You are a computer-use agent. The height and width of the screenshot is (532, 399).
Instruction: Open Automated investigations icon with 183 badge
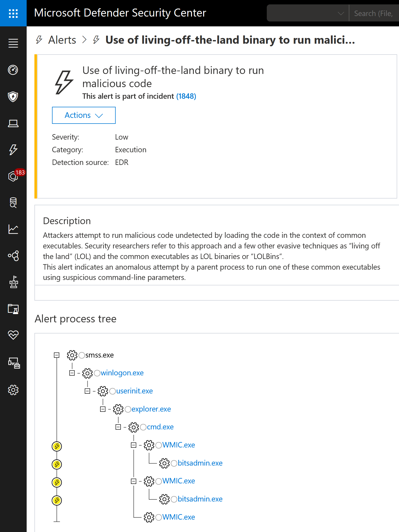point(13,177)
